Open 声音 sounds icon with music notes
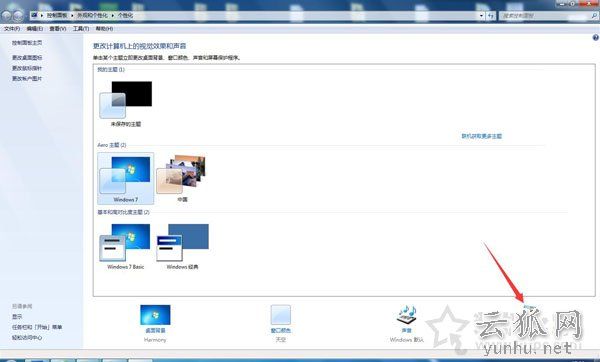This screenshot has height=362, width=600. [406, 315]
